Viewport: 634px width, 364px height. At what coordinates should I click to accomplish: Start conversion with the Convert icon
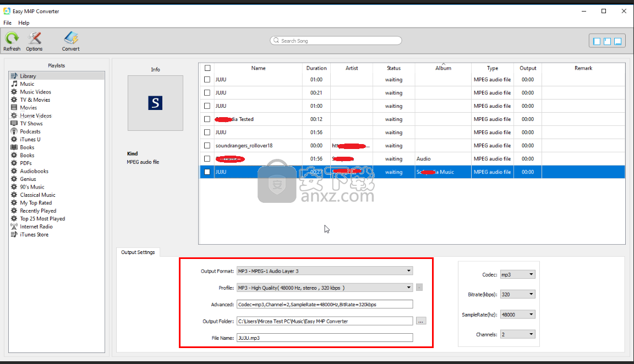coord(71,38)
